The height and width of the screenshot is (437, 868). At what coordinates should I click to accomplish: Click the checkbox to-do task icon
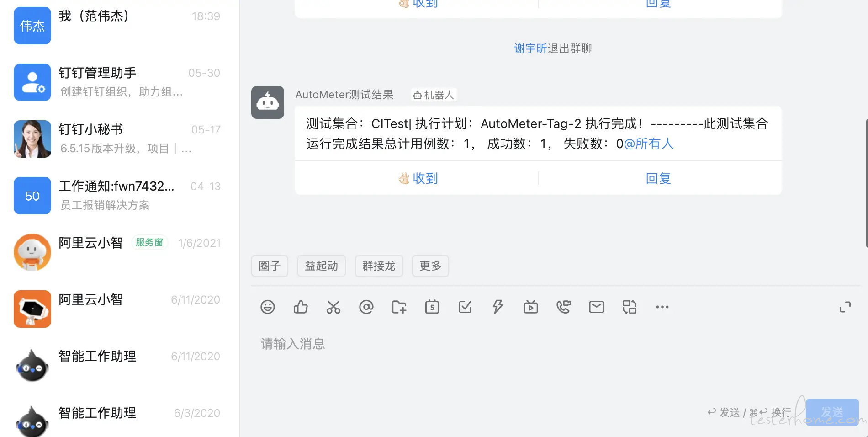(x=465, y=307)
